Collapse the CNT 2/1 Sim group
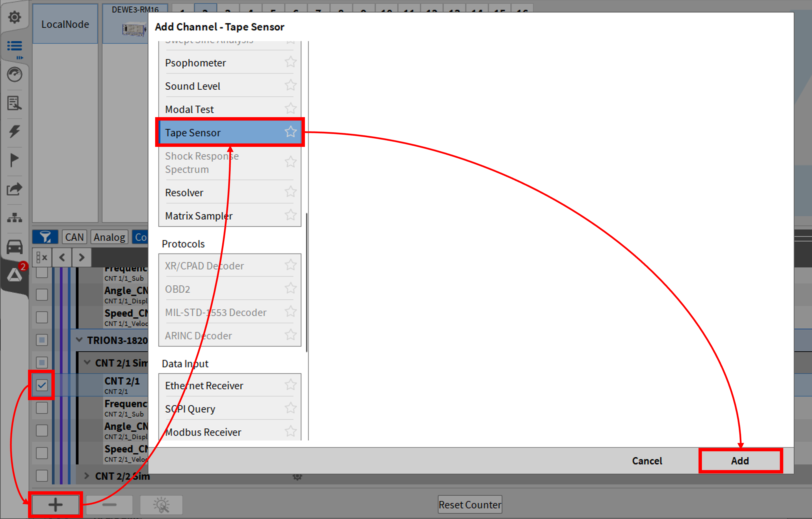Viewport: 812px width, 519px height. point(87,362)
